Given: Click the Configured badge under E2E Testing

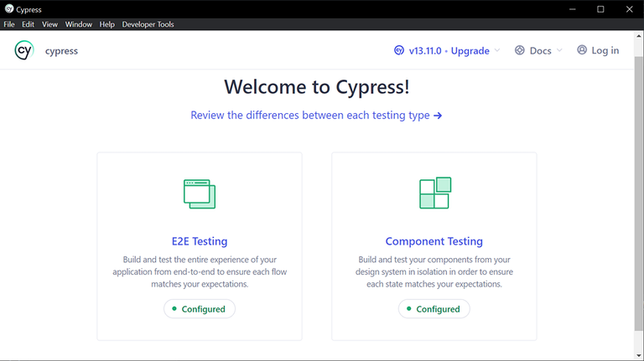Looking at the screenshot, I should click(200, 309).
